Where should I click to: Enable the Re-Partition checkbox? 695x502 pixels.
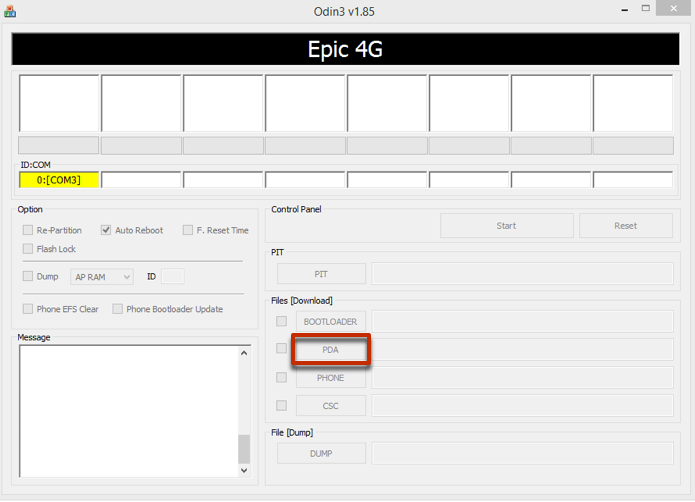pos(28,230)
